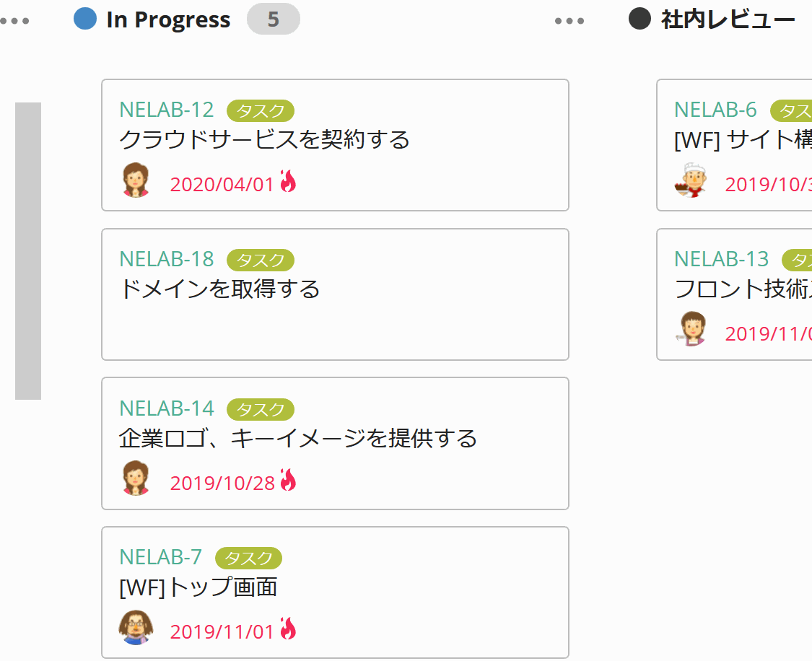Open options menu beside 社内レビュー column
This screenshot has width=812, height=661.
(x=569, y=21)
